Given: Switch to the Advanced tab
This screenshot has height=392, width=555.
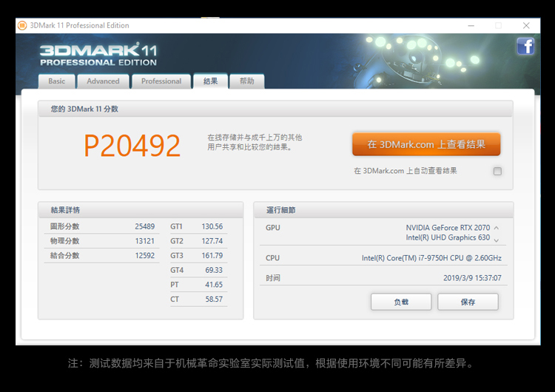Looking at the screenshot, I should pos(103,81).
